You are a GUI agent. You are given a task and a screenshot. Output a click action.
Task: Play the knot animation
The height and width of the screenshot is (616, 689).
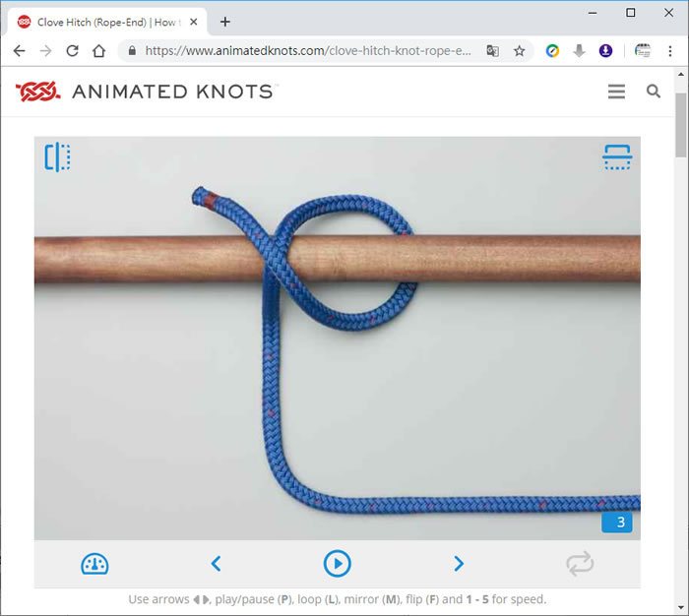point(337,563)
